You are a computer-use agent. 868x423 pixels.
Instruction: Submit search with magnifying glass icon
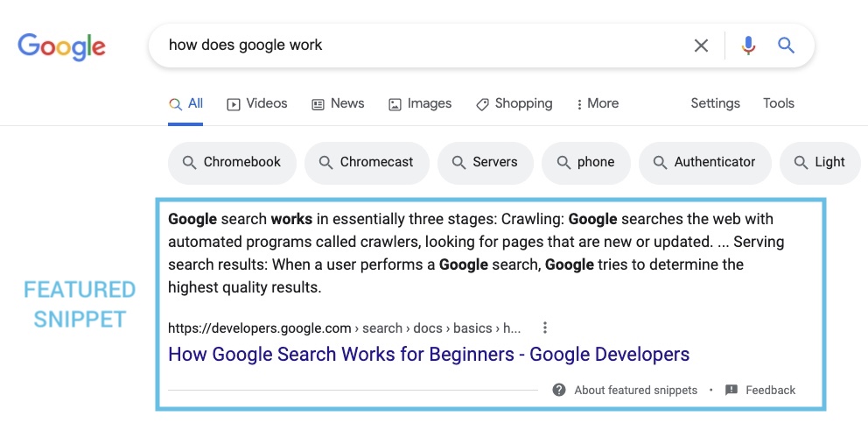click(786, 45)
